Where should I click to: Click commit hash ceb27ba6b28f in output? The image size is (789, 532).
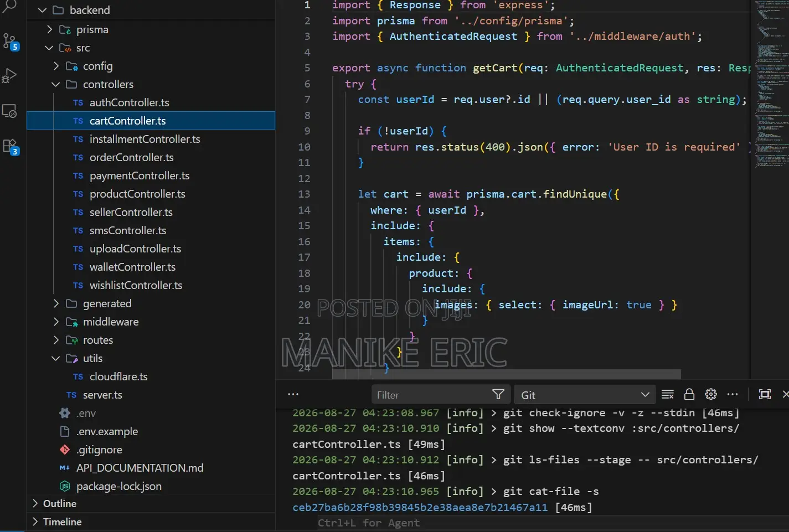pyautogui.click(x=420, y=507)
